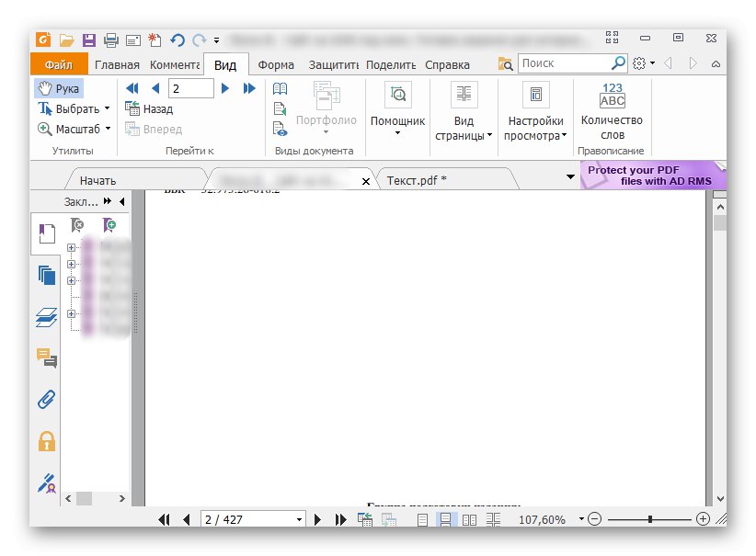The height and width of the screenshot is (556, 756).
Task: Expand the Page View dropdown
Action: (490, 135)
